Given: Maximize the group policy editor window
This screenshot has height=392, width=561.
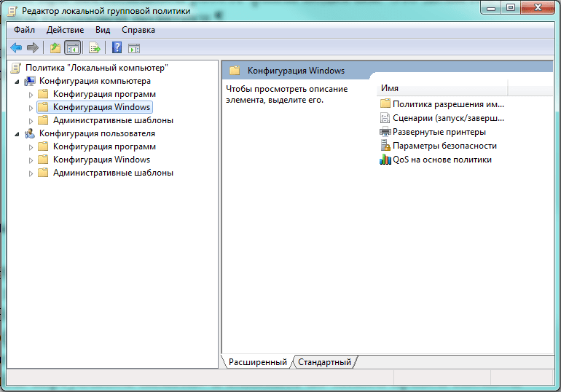Looking at the screenshot, I should (511, 7).
